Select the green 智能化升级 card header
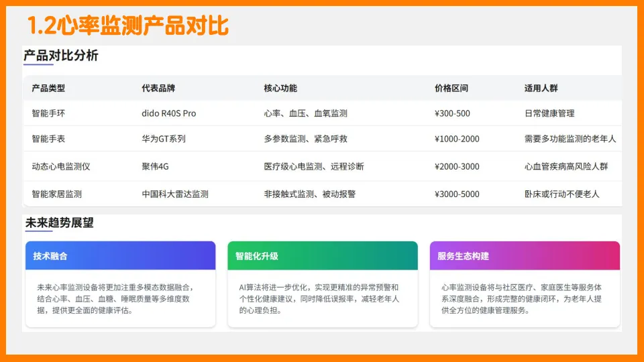Viewport: 644px width, 362px height. coord(323,255)
